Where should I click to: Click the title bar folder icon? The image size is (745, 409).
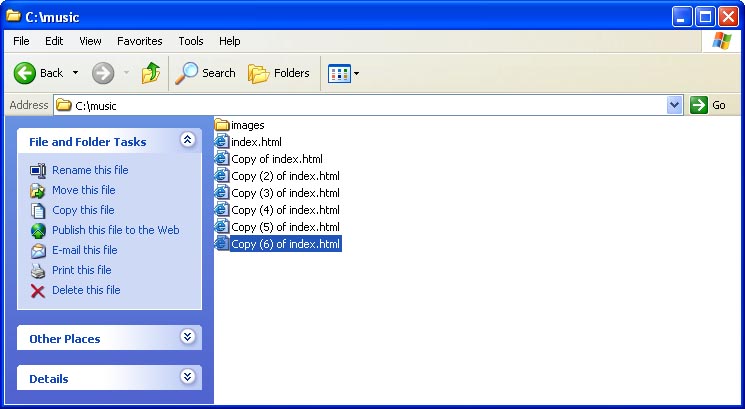tap(13, 16)
